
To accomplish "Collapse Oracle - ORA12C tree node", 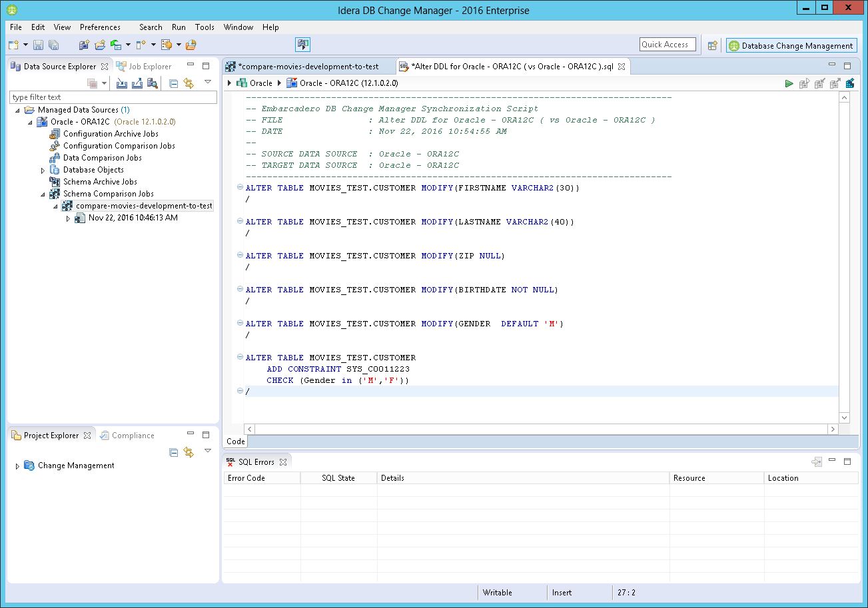I will click(30, 123).
